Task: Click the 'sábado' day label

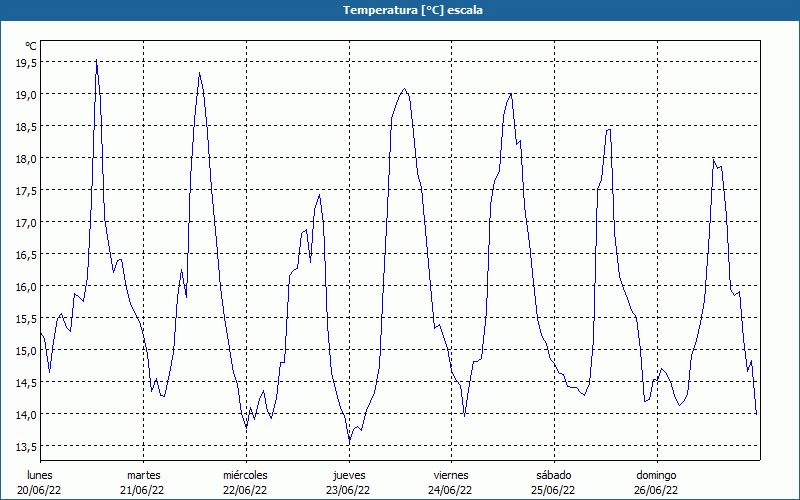Action: point(554,475)
